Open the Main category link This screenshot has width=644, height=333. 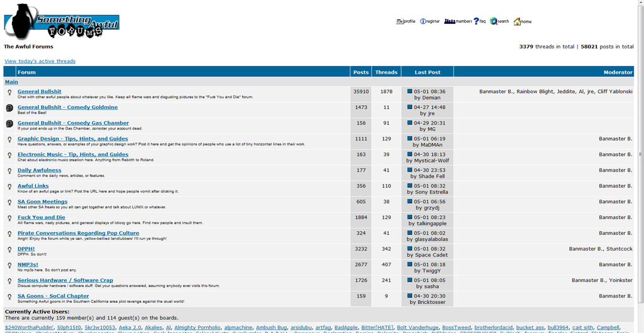11,82
